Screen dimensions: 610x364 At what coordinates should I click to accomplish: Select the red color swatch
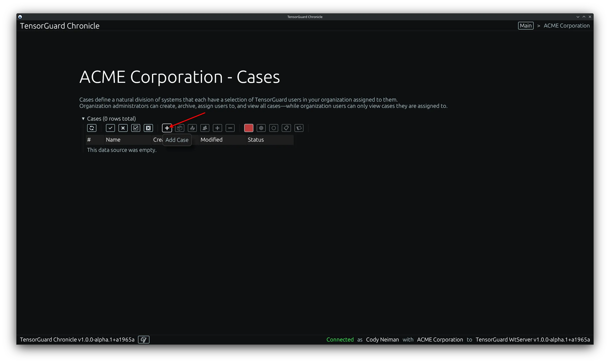pyautogui.click(x=248, y=128)
